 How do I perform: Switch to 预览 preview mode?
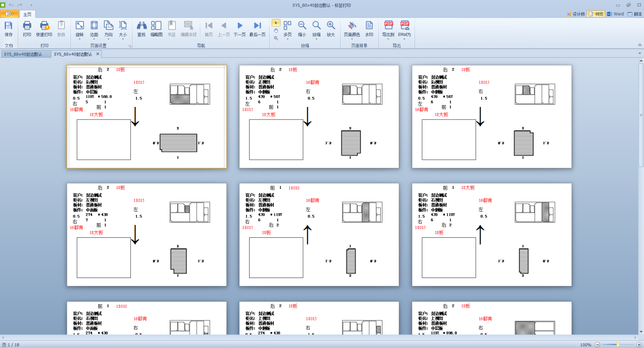[x=596, y=14]
